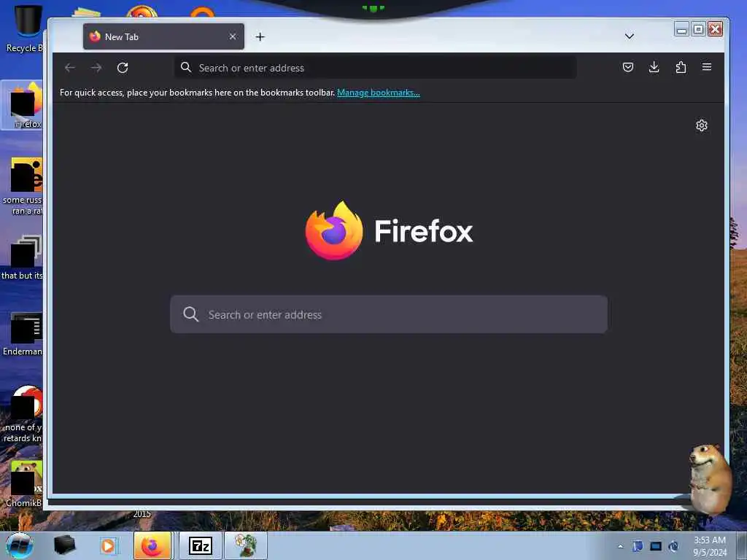Show hidden tray icons arrow
This screenshot has width=747, height=560.
click(x=620, y=546)
